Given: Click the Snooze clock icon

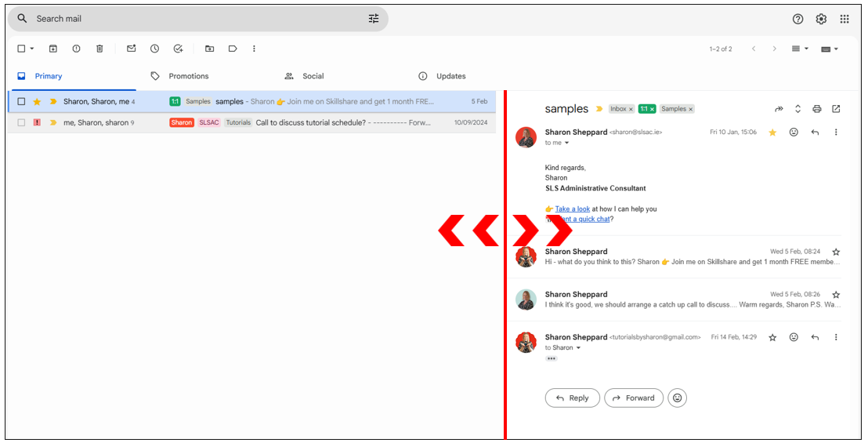Looking at the screenshot, I should pos(154,49).
